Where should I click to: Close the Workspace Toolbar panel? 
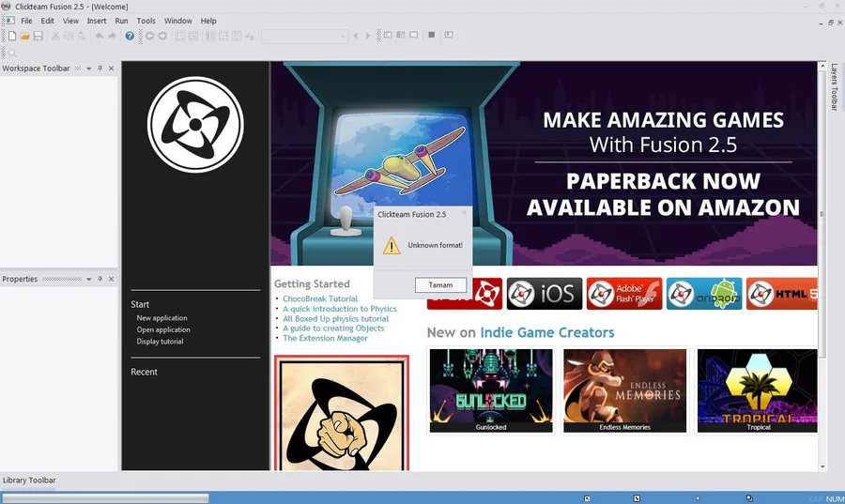111,69
